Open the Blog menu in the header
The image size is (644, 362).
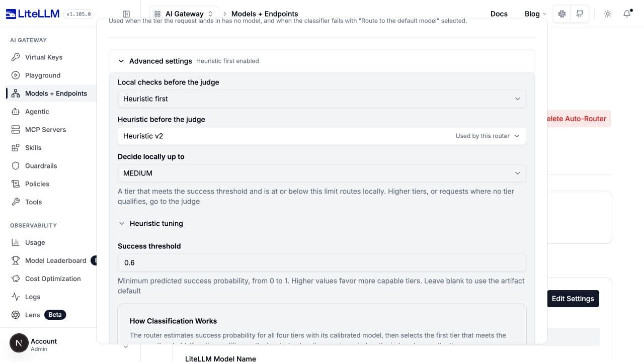click(x=535, y=14)
